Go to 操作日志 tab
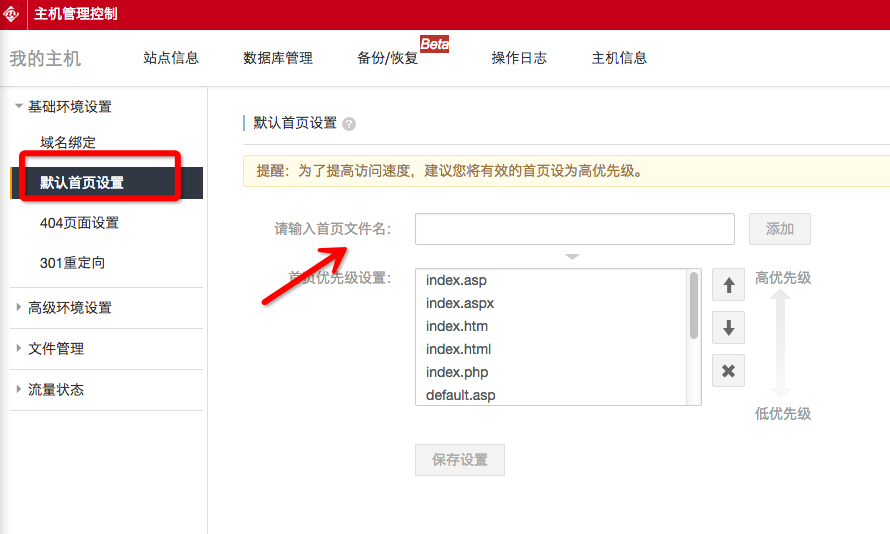The image size is (890, 534). (519, 58)
